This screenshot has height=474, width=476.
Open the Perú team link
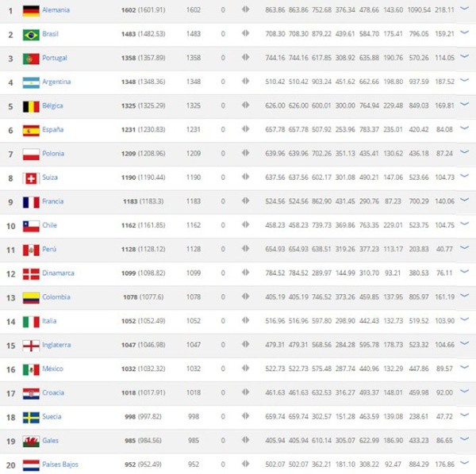pos(51,249)
